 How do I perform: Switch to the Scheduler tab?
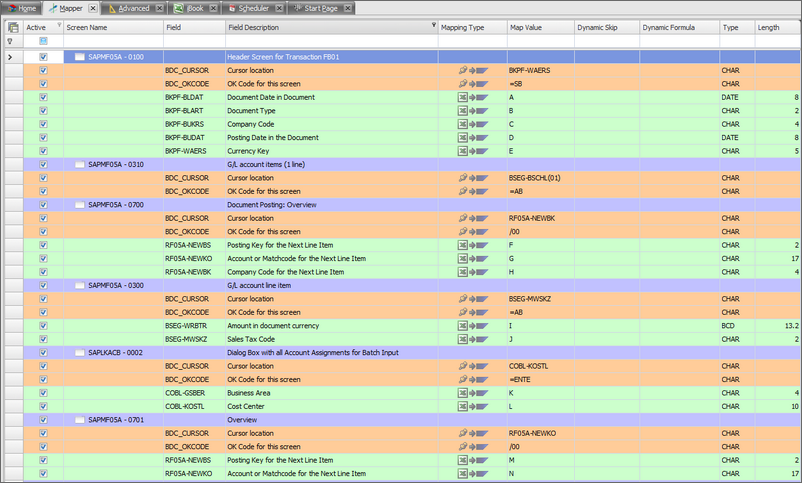tap(252, 8)
